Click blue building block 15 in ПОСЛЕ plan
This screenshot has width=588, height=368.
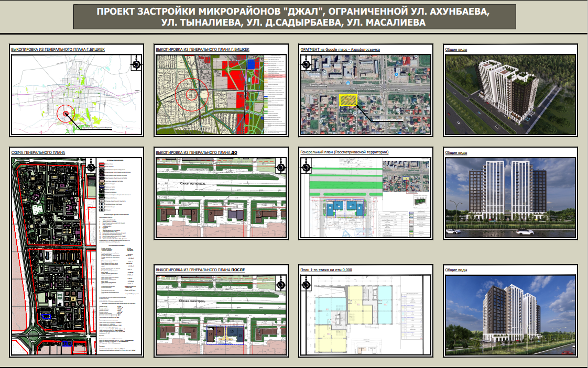[231, 332]
